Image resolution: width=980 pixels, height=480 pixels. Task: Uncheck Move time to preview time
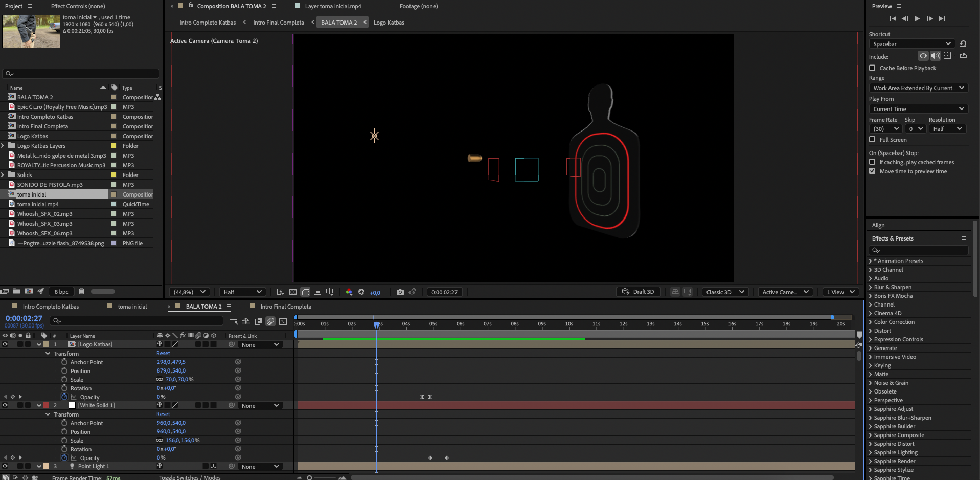click(872, 171)
